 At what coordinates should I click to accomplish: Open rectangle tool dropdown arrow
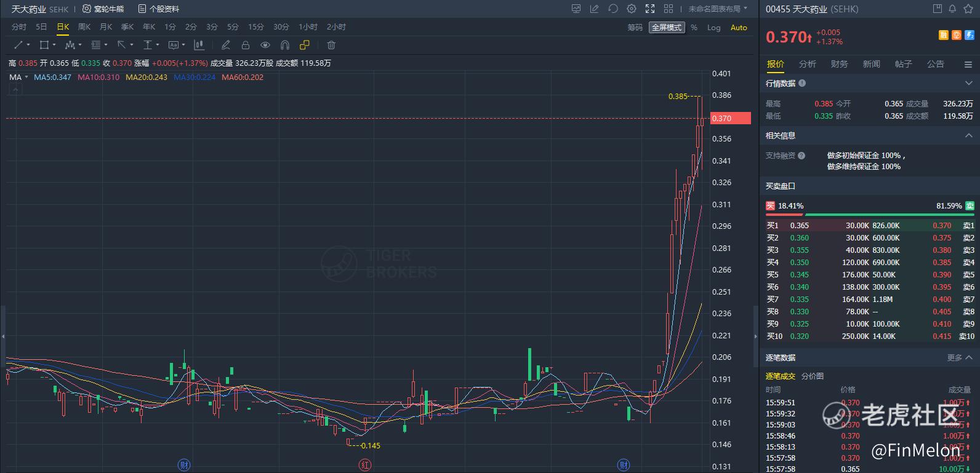[54, 45]
